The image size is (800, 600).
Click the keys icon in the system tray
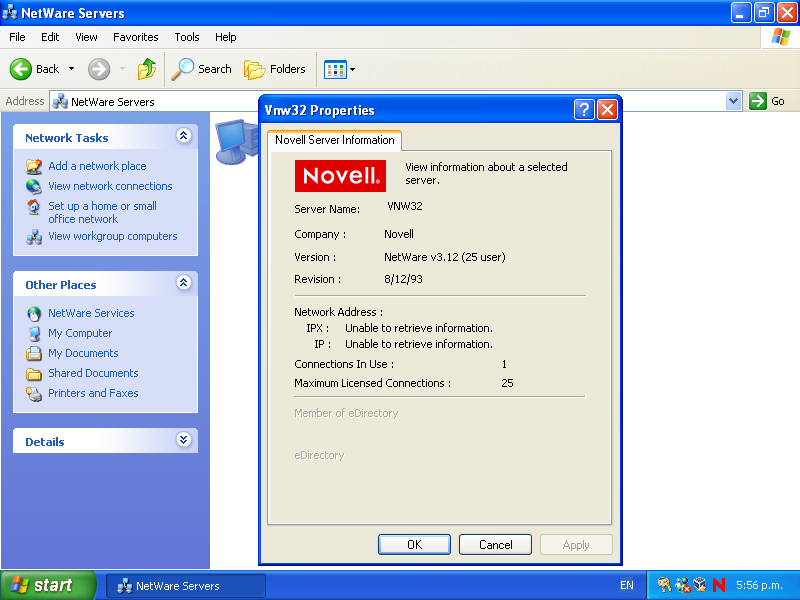point(664,585)
